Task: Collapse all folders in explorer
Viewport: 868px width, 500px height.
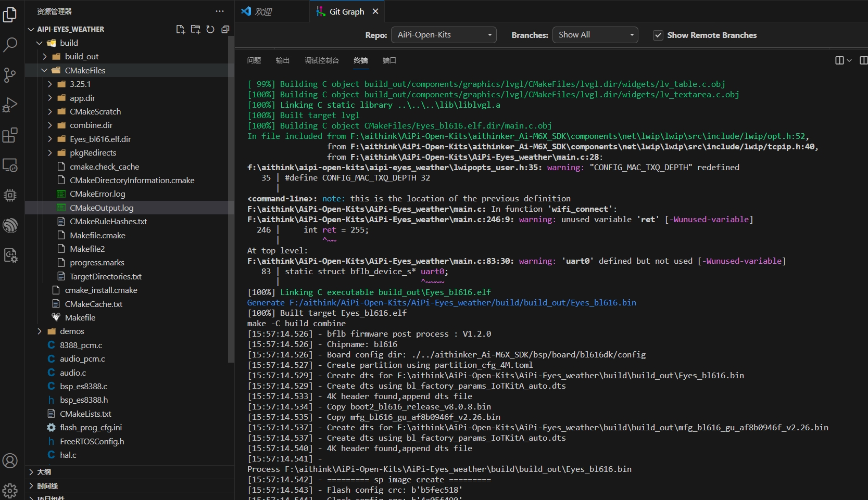Action: point(225,29)
